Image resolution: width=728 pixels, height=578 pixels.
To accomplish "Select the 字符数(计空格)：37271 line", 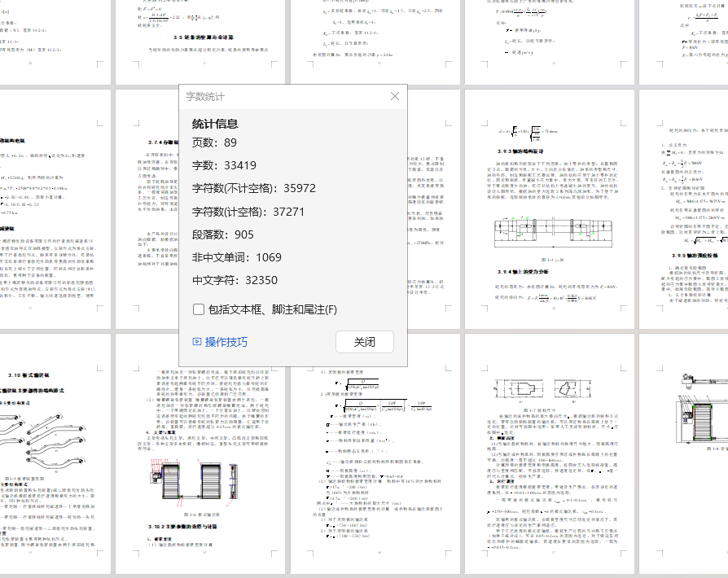I will coord(248,212).
